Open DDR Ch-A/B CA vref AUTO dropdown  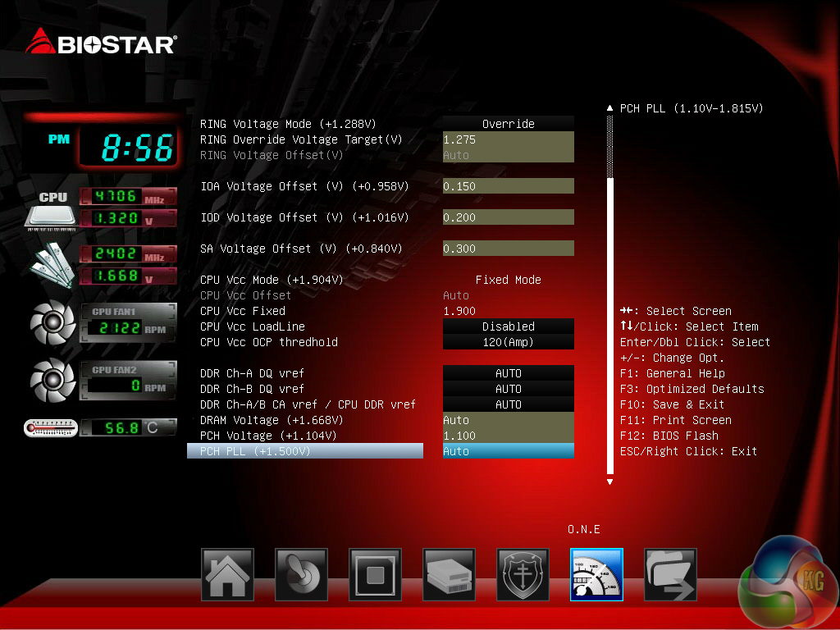(509, 404)
